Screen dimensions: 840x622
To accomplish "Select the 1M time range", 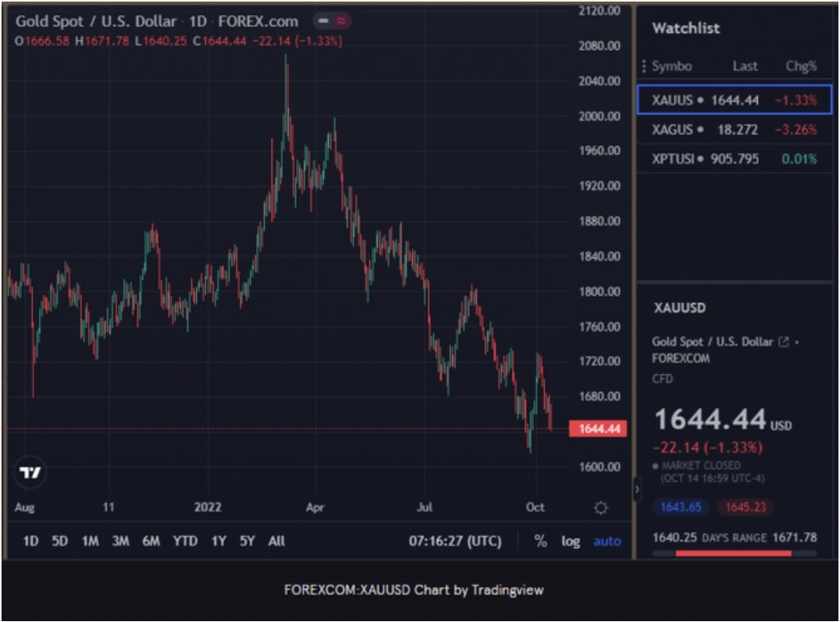I will 90,542.
